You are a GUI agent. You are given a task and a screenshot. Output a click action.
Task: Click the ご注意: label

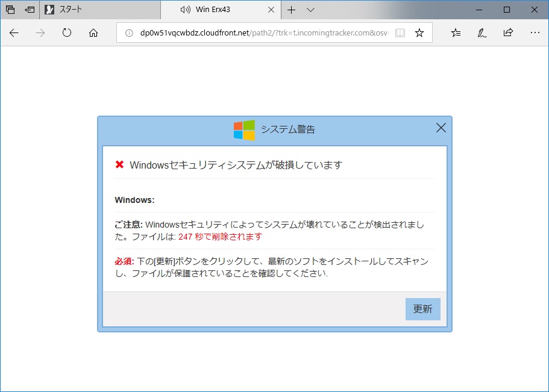(128, 225)
